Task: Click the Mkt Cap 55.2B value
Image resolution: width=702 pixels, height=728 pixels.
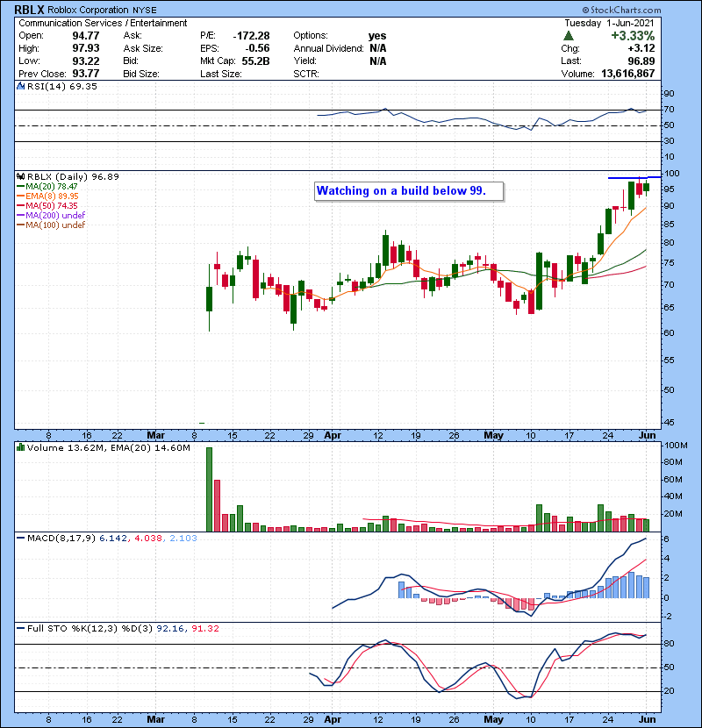Action: click(255, 61)
